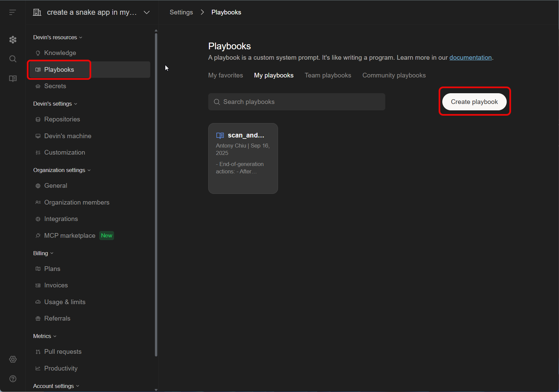Image resolution: width=559 pixels, height=392 pixels.
Task: Switch to Community playbooks tab
Action: (394, 75)
